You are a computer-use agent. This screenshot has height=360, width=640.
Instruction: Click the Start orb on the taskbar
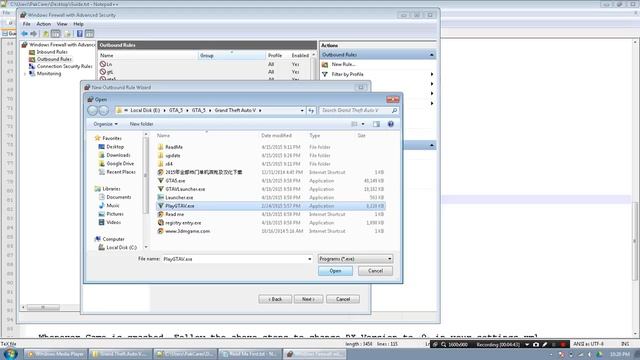coord(10,353)
